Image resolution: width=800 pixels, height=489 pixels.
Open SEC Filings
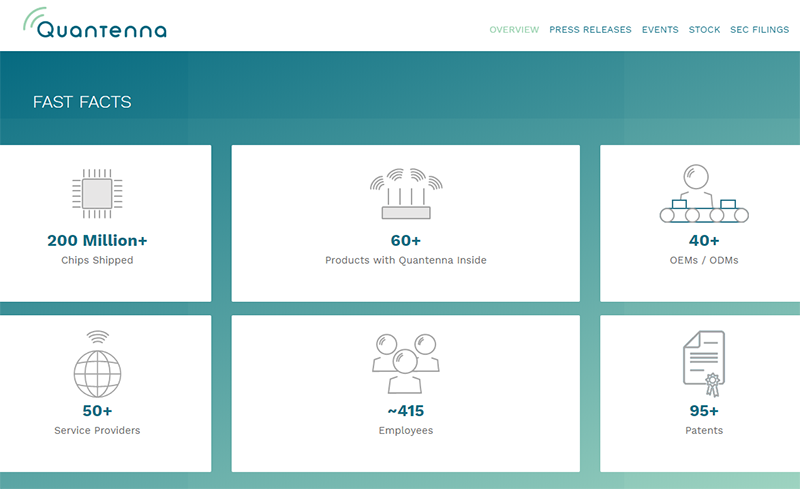(760, 30)
